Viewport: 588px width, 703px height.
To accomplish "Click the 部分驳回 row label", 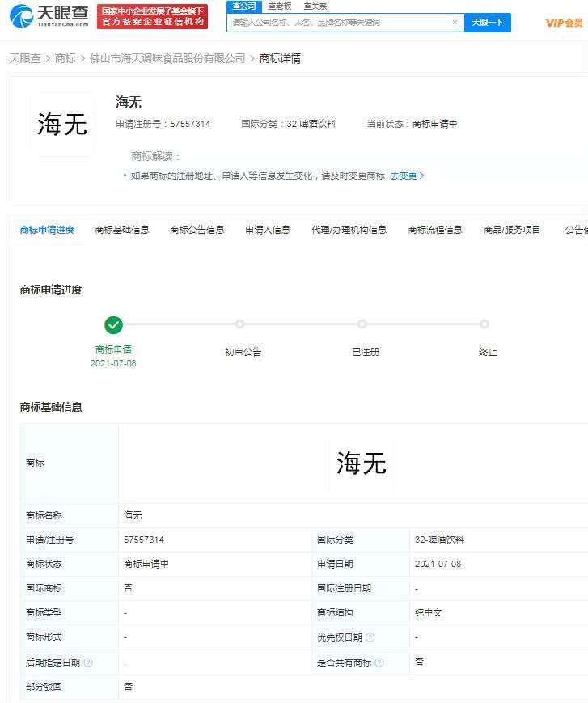I will coord(44,686).
